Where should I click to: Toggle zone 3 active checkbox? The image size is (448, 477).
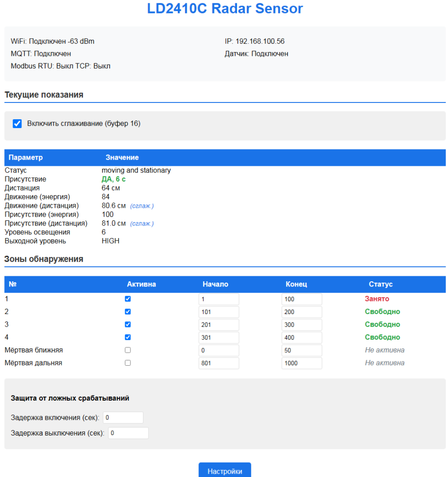[x=128, y=325]
